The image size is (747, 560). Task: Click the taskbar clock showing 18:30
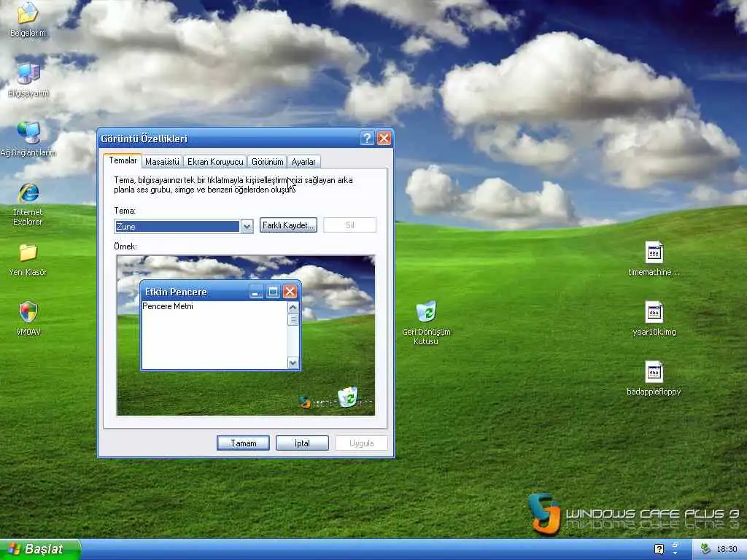(x=727, y=550)
